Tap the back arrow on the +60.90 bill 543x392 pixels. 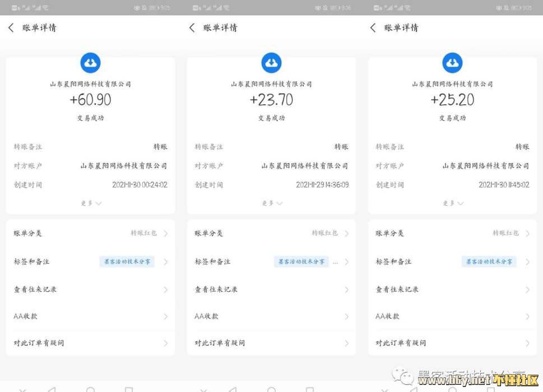[11, 27]
